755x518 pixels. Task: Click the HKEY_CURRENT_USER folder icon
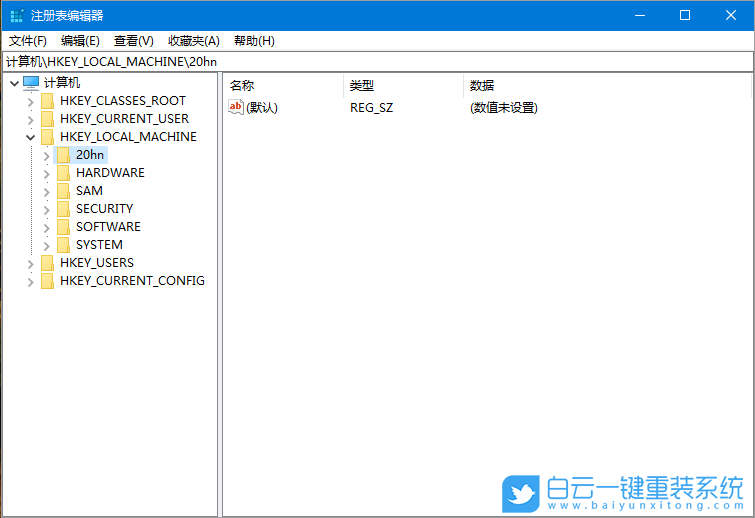(x=47, y=119)
